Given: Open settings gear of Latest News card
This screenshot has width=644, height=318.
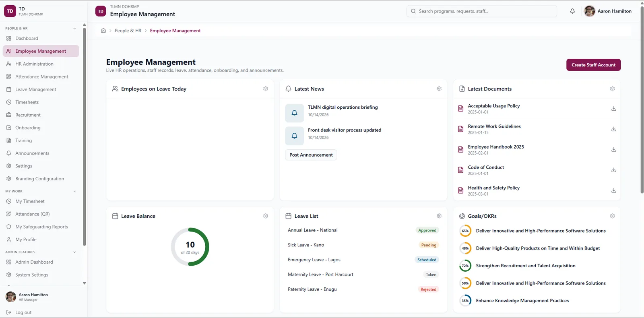Looking at the screenshot, I should (x=439, y=89).
